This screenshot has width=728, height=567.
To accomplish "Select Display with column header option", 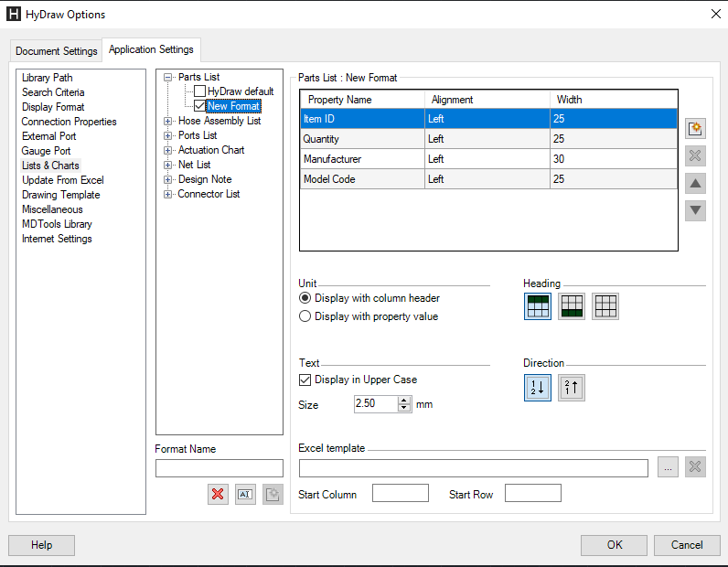I will pos(305,298).
